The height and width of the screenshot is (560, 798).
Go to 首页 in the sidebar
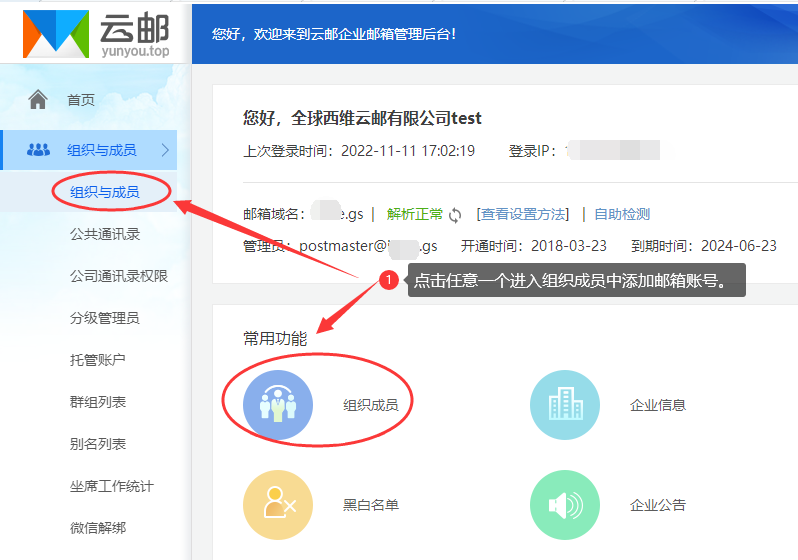tap(81, 100)
